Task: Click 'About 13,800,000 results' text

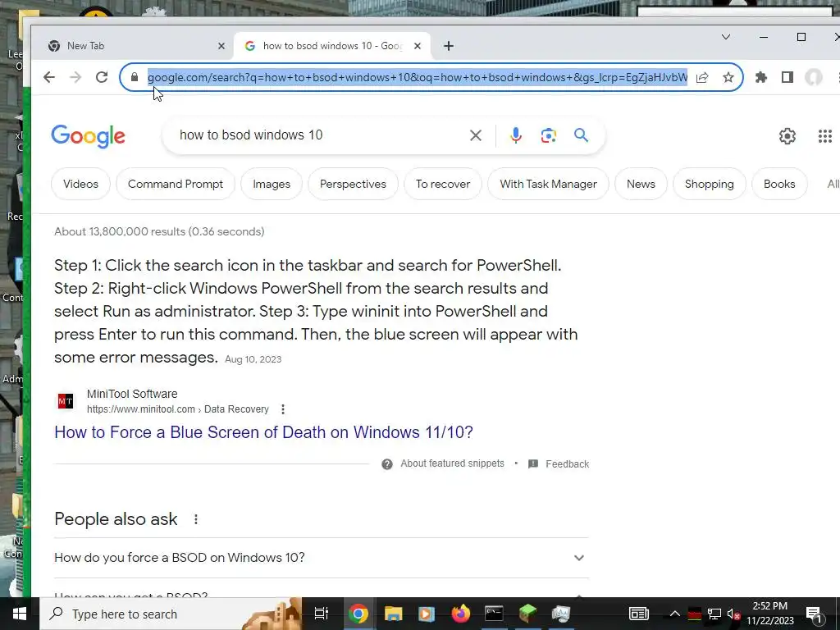Action: coord(159,231)
